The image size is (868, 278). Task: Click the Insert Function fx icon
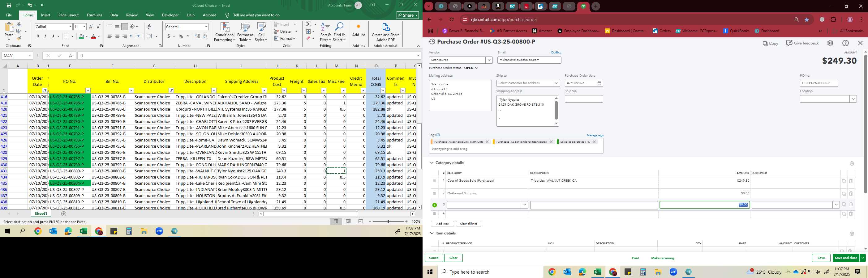click(x=71, y=56)
